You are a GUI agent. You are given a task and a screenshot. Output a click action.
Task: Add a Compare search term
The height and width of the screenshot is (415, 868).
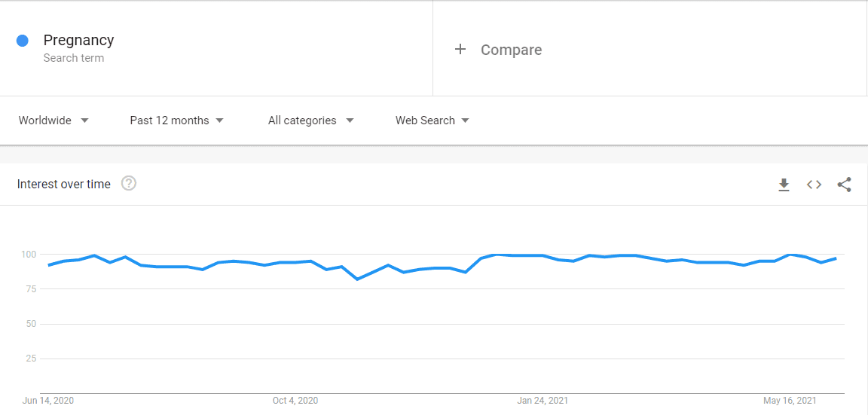pyautogui.click(x=511, y=50)
